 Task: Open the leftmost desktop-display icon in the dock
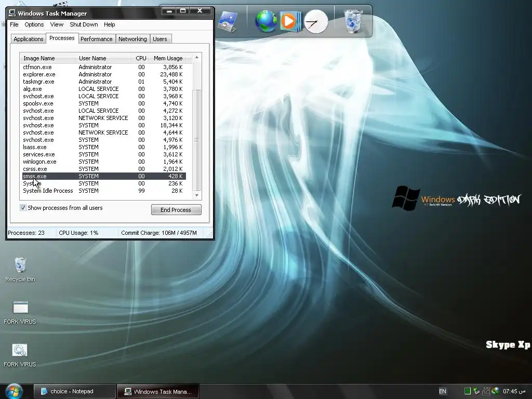[227, 22]
